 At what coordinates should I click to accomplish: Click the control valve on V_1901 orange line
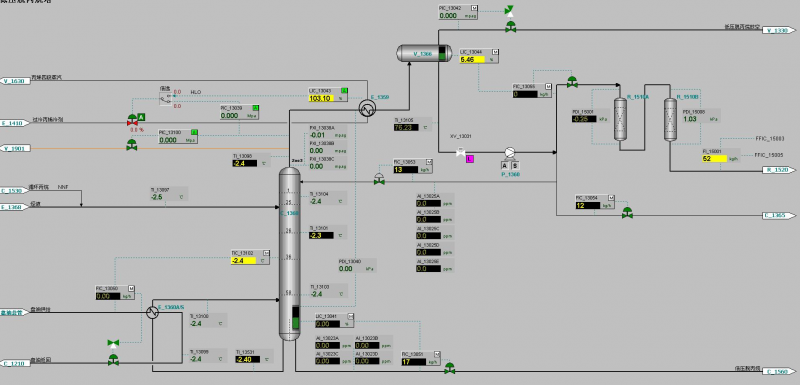click(x=132, y=145)
